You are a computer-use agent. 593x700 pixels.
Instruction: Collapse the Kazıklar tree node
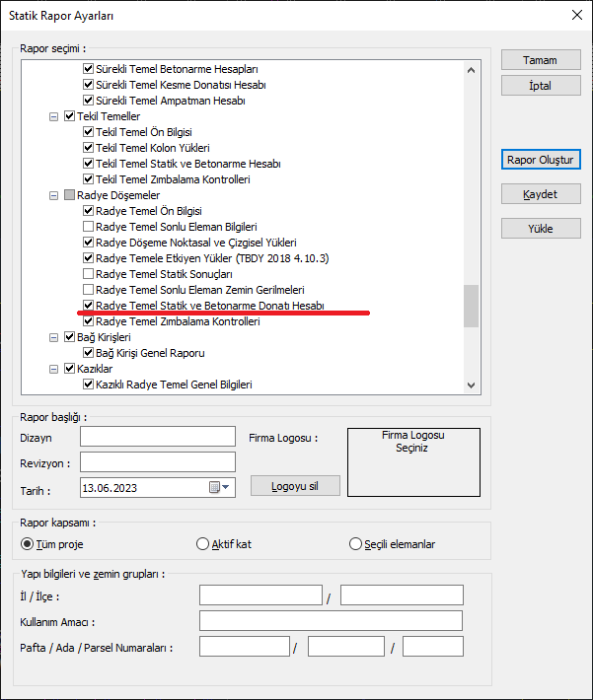(x=53, y=369)
